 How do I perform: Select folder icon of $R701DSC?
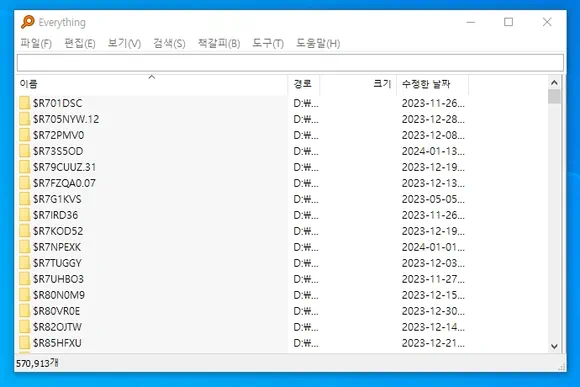point(24,103)
